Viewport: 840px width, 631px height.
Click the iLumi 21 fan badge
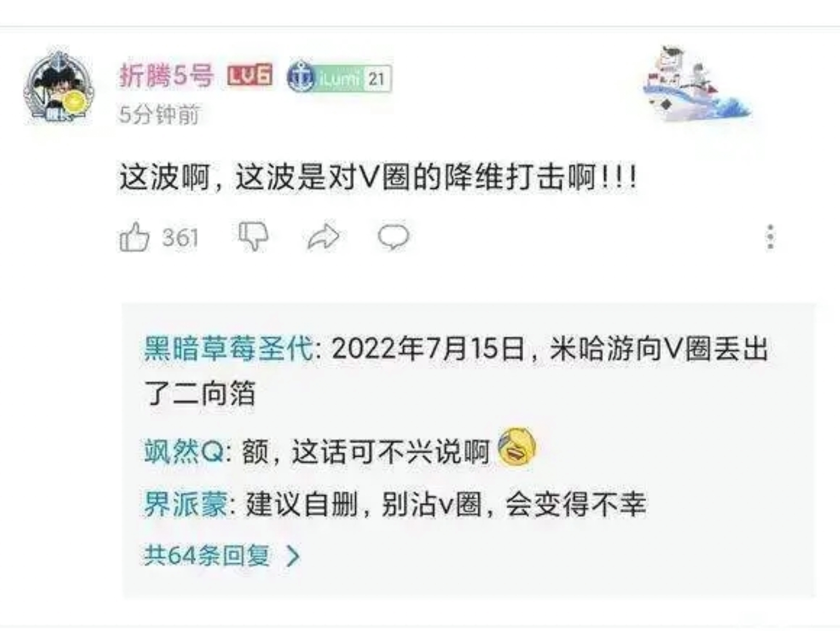[x=339, y=76]
